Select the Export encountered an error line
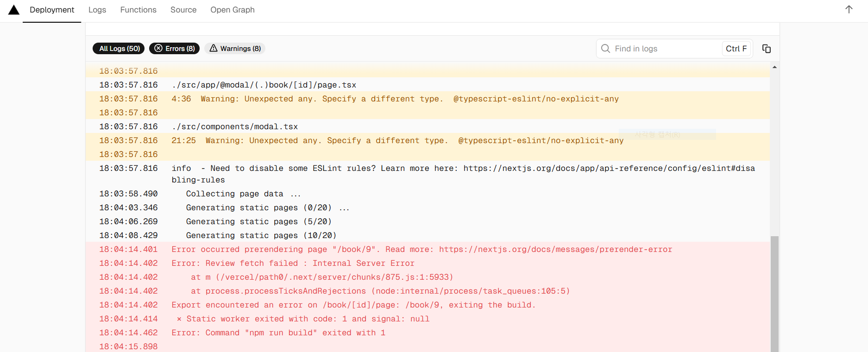Image resolution: width=868 pixels, height=352 pixels. click(x=428, y=305)
